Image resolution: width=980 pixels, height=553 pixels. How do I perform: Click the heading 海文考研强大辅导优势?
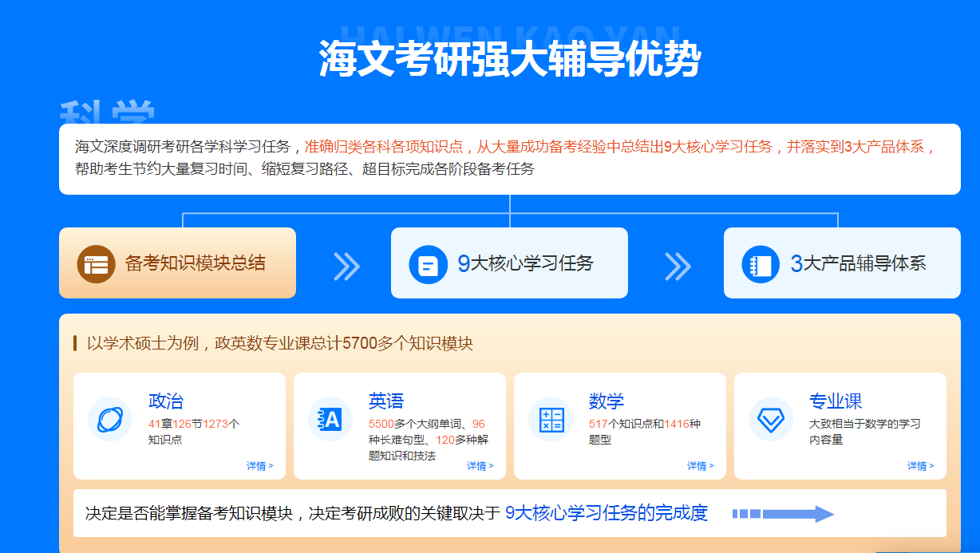click(510, 58)
